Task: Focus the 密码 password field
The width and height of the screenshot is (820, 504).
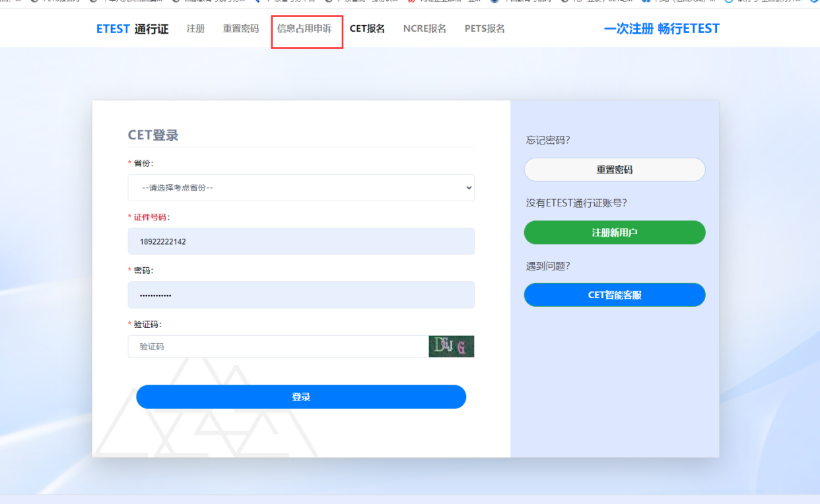Action: 301,295
